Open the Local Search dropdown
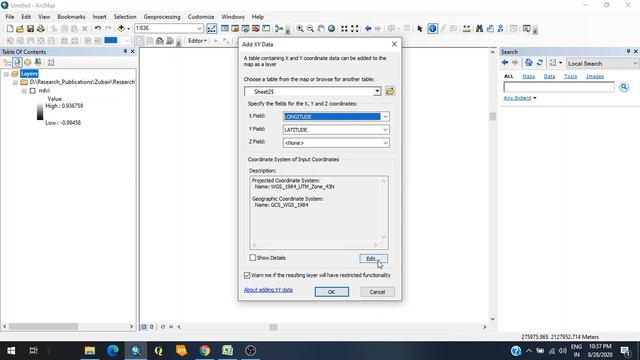This screenshot has width=640, height=360. tap(602, 63)
